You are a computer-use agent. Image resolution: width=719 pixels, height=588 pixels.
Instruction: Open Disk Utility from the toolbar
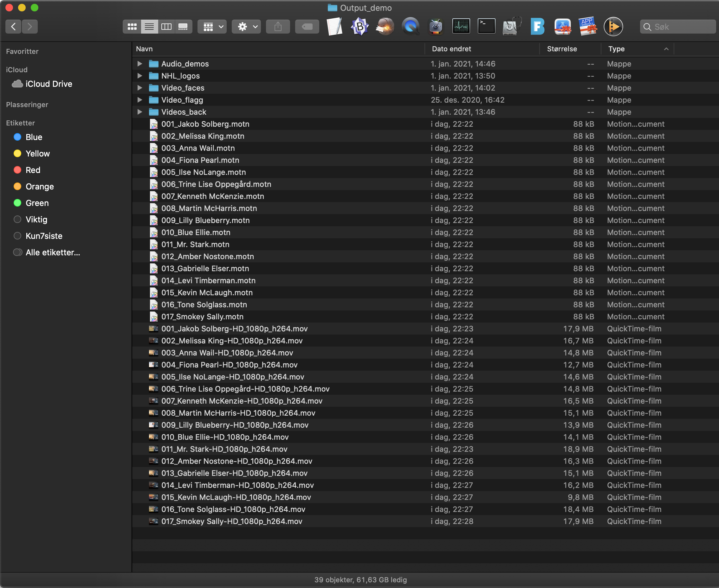pyautogui.click(x=512, y=26)
